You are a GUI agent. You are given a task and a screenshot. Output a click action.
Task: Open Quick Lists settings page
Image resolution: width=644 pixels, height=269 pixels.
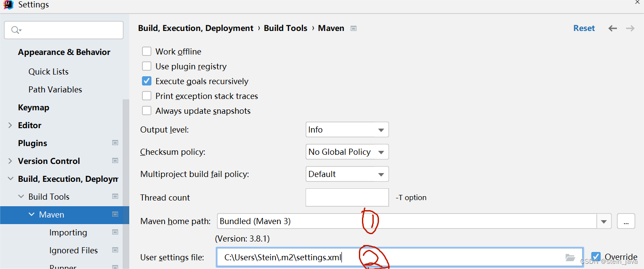click(48, 72)
